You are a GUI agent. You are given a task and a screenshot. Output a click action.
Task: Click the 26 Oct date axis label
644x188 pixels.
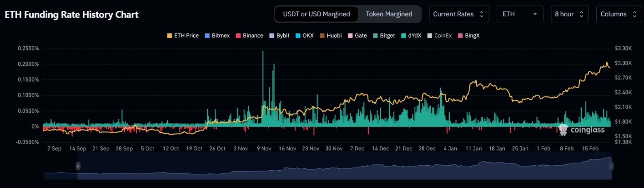pyautogui.click(x=217, y=148)
